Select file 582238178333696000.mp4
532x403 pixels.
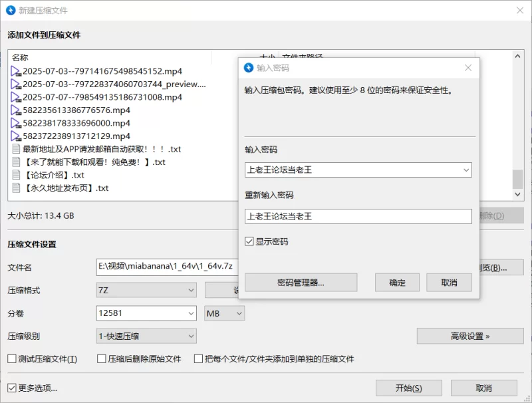[76, 123]
